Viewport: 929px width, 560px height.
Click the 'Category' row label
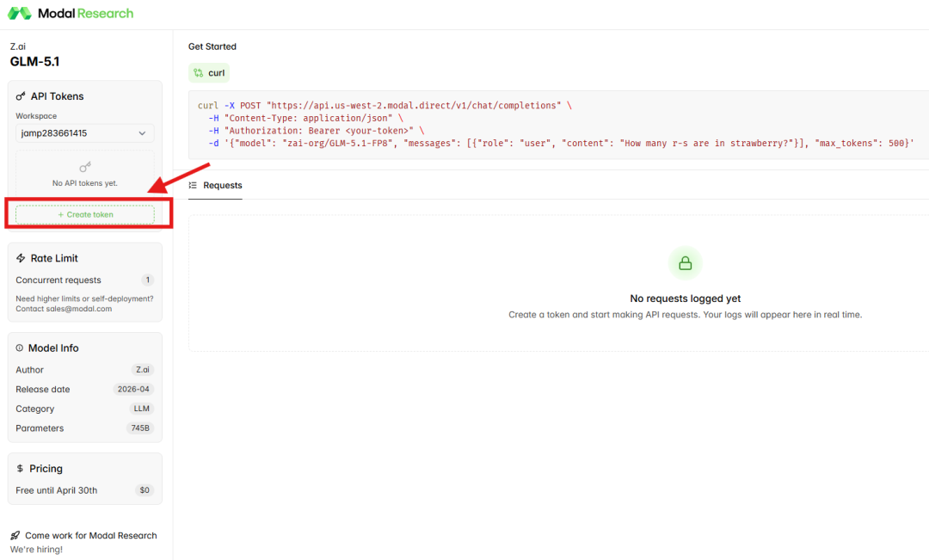coord(35,409)
